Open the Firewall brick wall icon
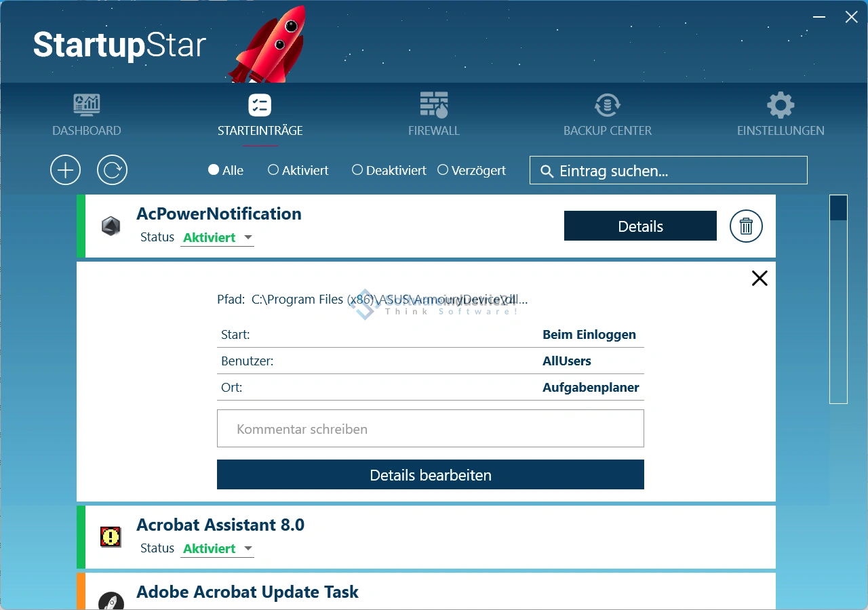Screen dimensions: 868x610 tap(434, 105)
